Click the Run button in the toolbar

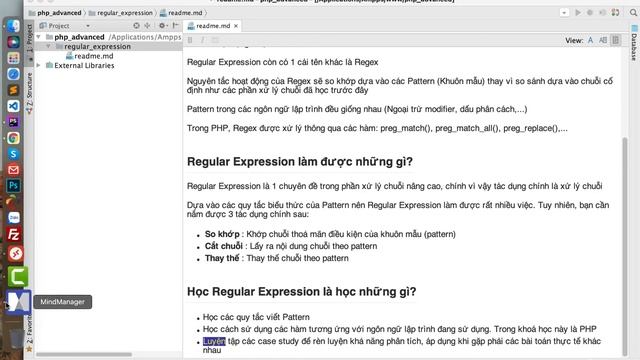coord(578,13)
